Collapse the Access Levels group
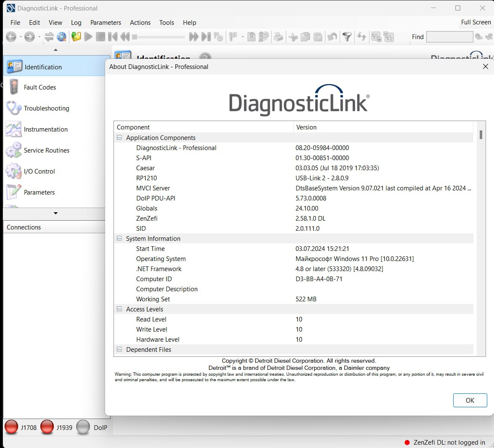This screenshot has height=448, width=494. click(x=119, y=309)
